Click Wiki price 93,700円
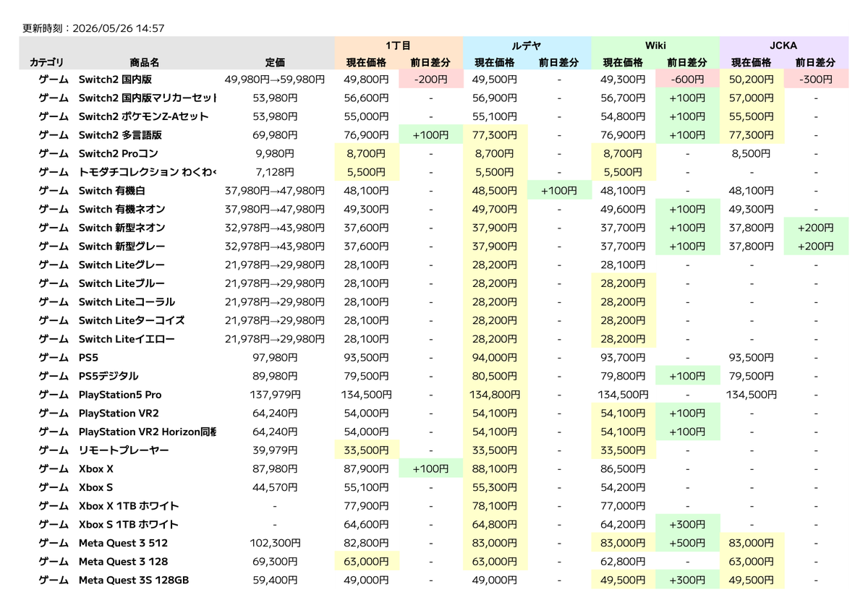Image resolution: width=868 pixels, height=613 pixels. pos(623,357)
